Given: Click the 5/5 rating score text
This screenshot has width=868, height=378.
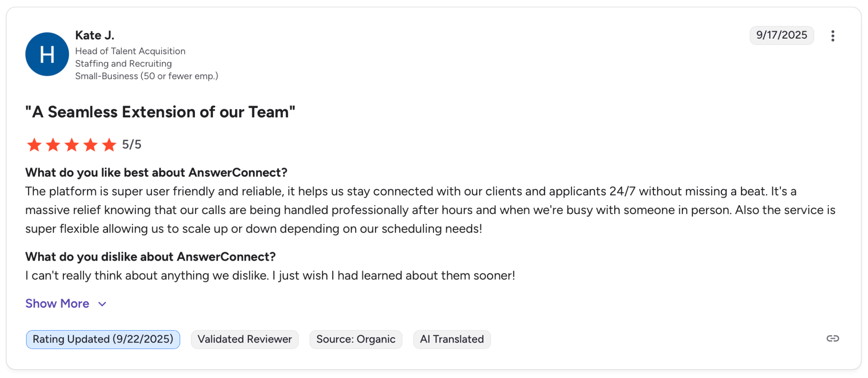Looking at the screenshot, I should (132, 145).
